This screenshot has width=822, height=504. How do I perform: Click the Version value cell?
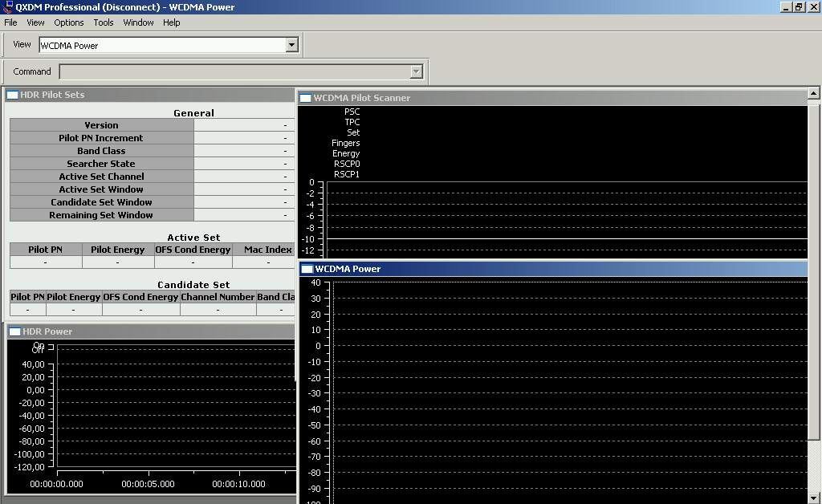click(244, 125)
